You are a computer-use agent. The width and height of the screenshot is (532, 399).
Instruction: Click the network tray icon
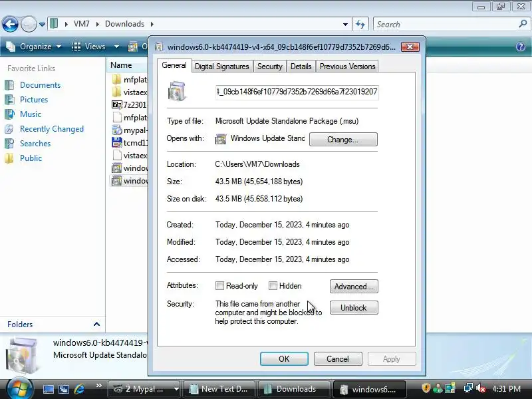coord(469,388)
